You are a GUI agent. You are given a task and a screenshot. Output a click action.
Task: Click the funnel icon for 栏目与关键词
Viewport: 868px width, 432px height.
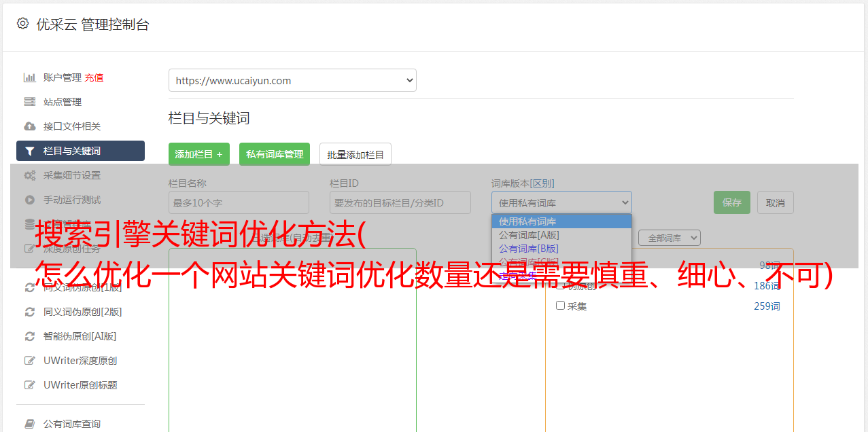coord(30,151)
